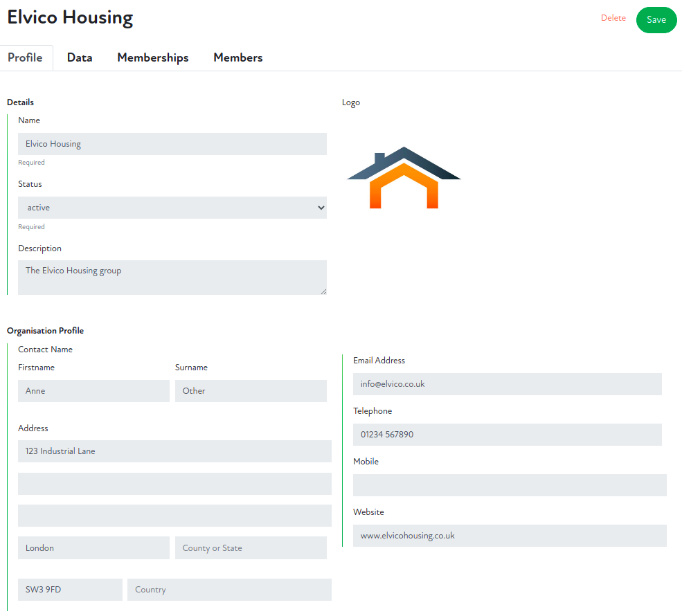The image size is (682, 616).
Task: Switch to the Data tab
Action: pyautogui.click(x=80, y=58)
